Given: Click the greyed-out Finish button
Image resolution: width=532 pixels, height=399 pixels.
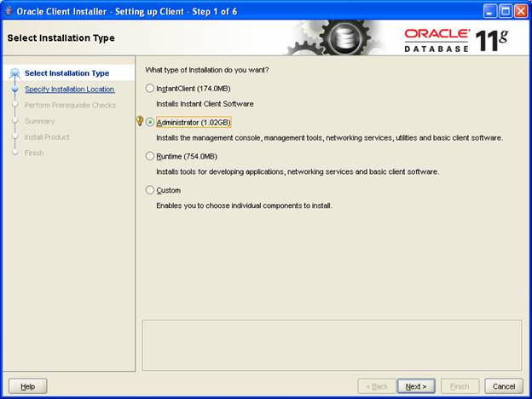Looking at the screenshot, I should 460,386.
